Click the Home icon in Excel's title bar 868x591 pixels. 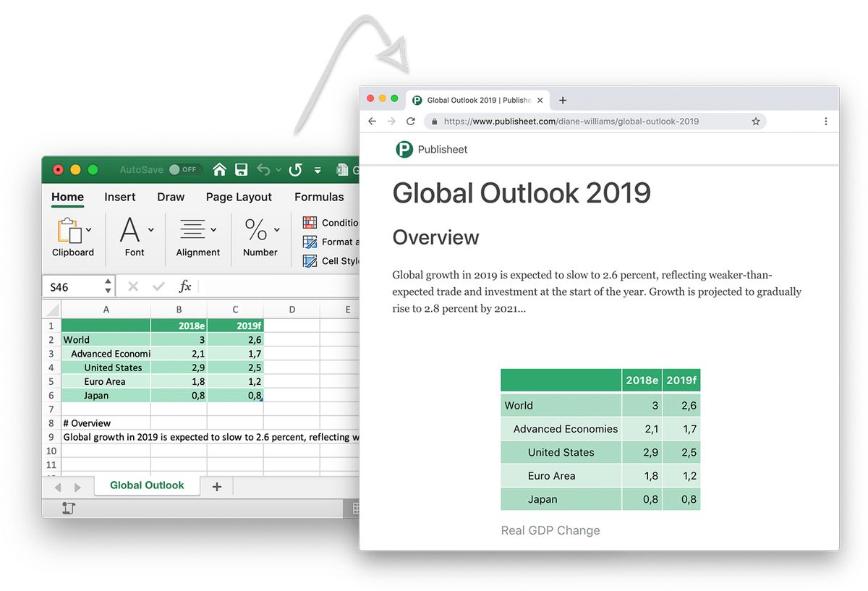pos(219,169)
